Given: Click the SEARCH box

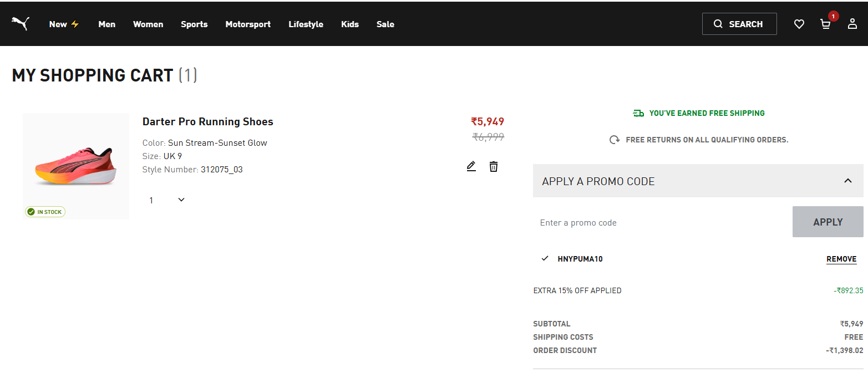Looking at the screenshot, I should pyautogui.click(x=739, y=24).
